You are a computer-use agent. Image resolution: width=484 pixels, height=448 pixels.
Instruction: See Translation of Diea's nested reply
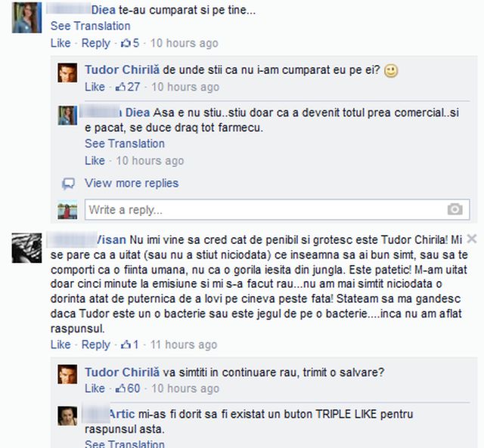125,144
